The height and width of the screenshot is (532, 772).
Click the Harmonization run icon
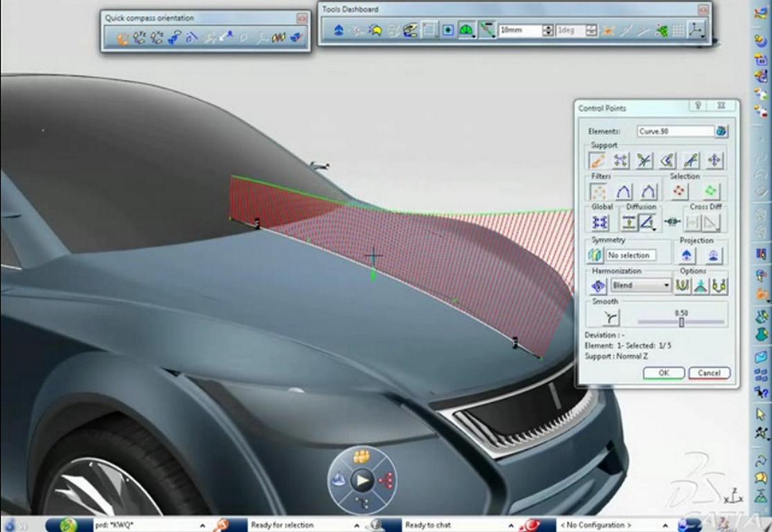597,285
